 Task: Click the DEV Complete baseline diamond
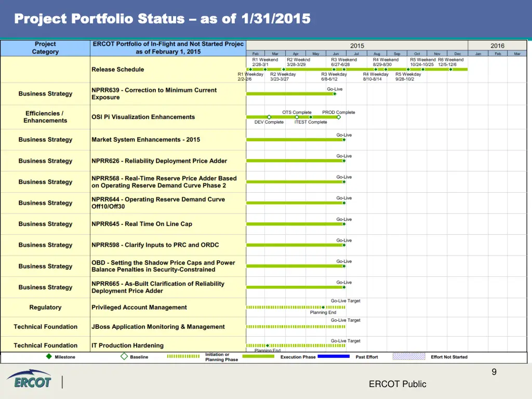point(269,117)
